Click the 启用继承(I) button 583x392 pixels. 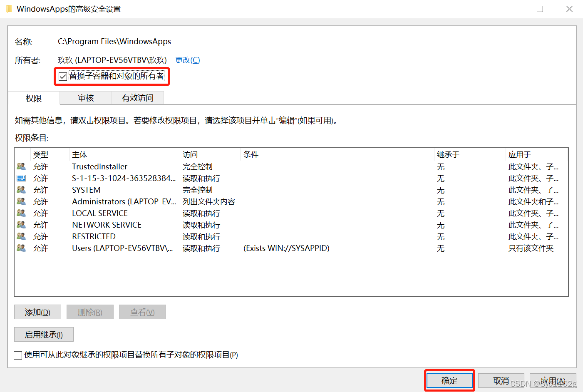pos(44,335)
